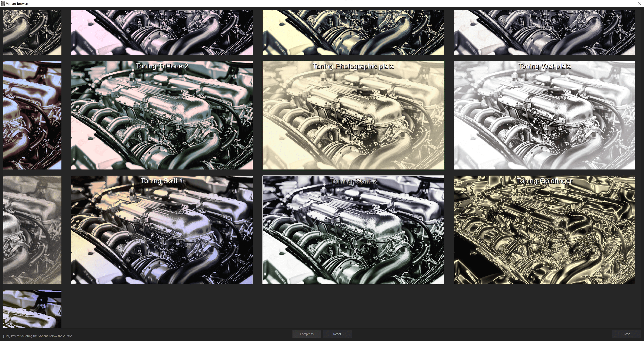The width and height of the screenshot is (644, 341).
Task: Select the Toning Split 2 variant
Action: [x=353, y=230]
